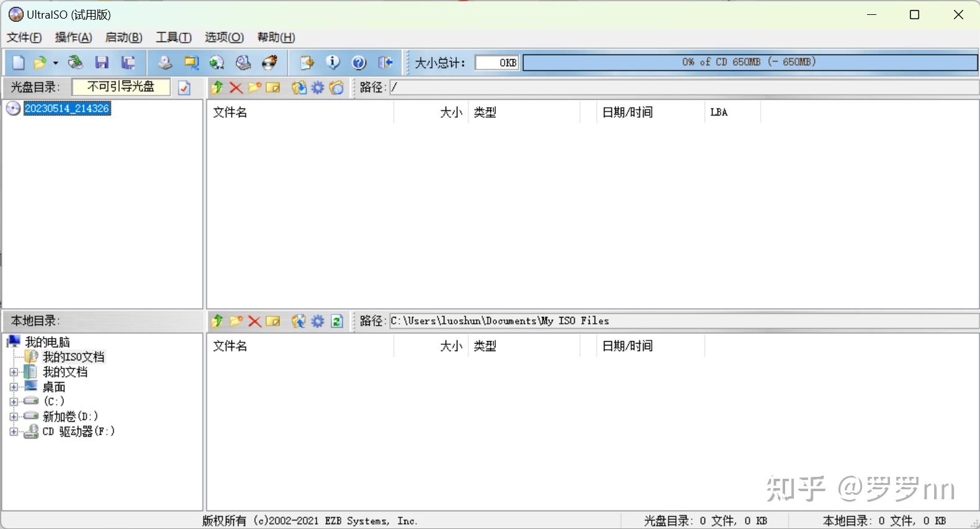
Task: Click the blue Help question mark icon
Action: pos(359,63)
